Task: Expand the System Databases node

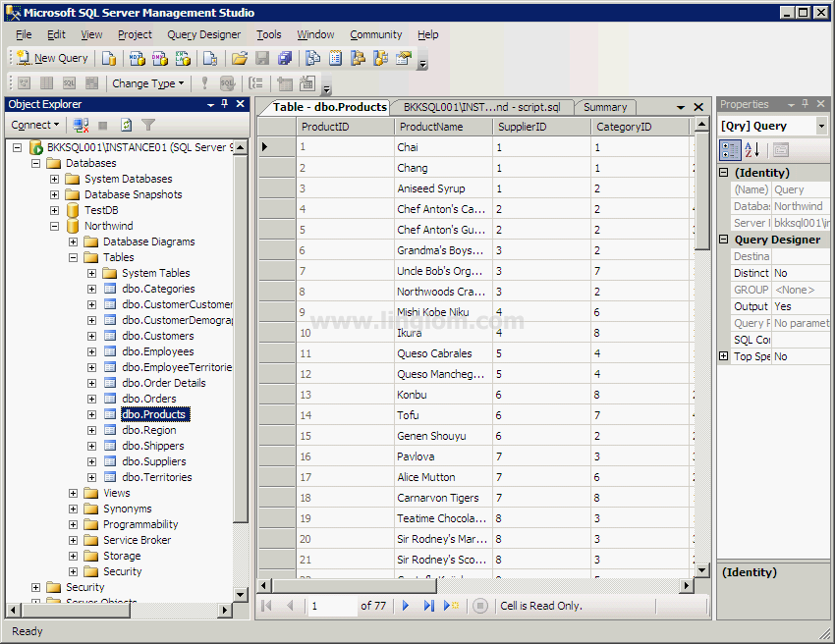Action: 54,179
